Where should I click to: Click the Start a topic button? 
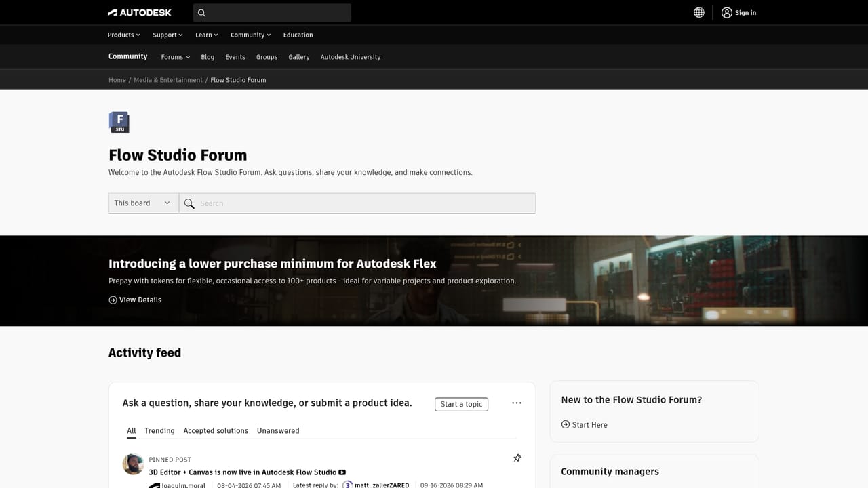[461, 404]
